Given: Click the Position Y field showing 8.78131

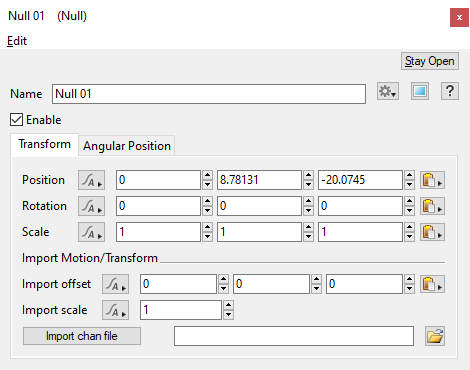Looking at the screenshot, I should [259, 180].
